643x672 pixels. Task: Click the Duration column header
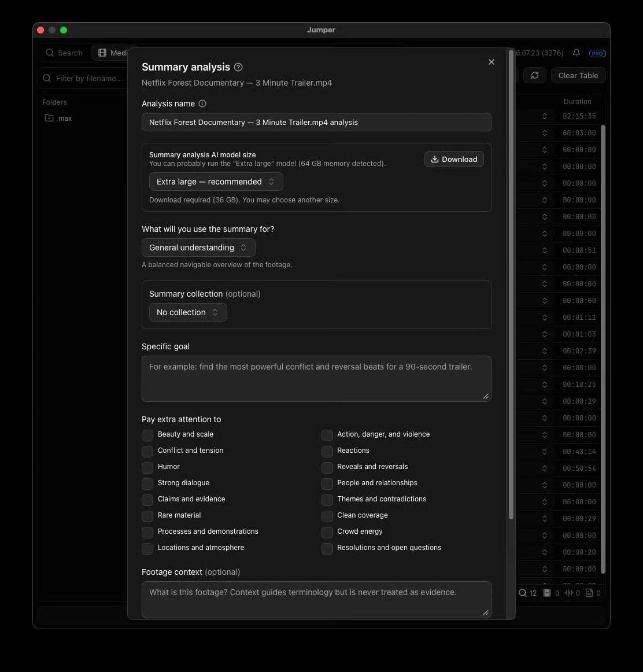click(577, 102)
